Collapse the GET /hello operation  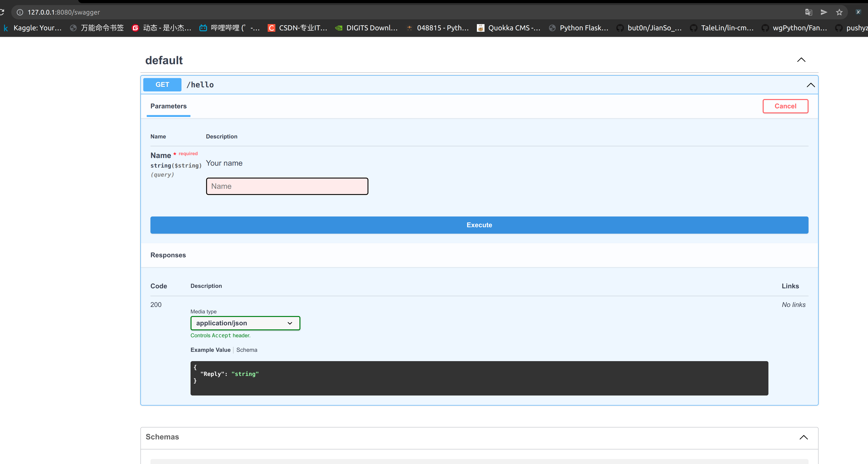[811, 85]
